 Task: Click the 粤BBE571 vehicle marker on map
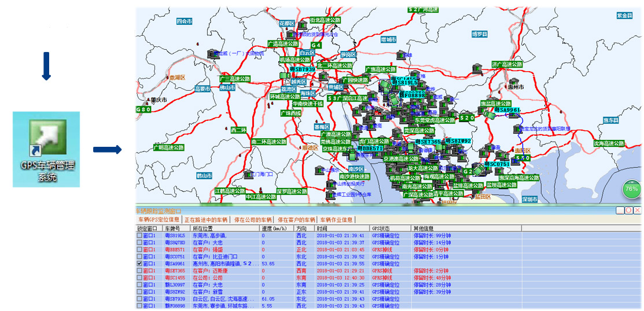pyautogui.click(x=369, y=149)
